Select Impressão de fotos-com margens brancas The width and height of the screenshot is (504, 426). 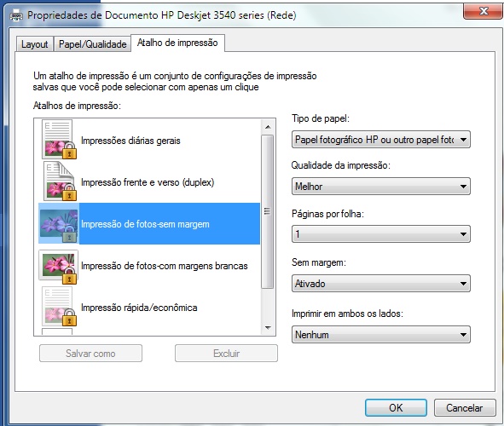click(165, 266)
